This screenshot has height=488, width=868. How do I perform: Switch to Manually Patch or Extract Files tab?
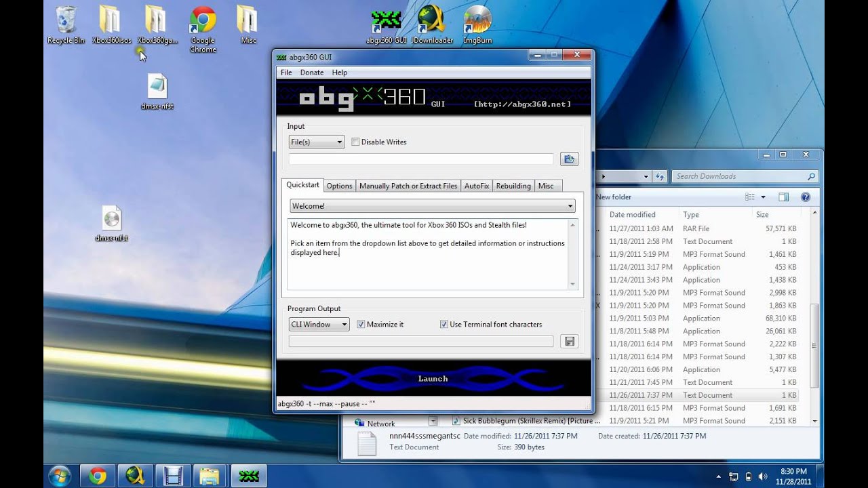point(408,186)
